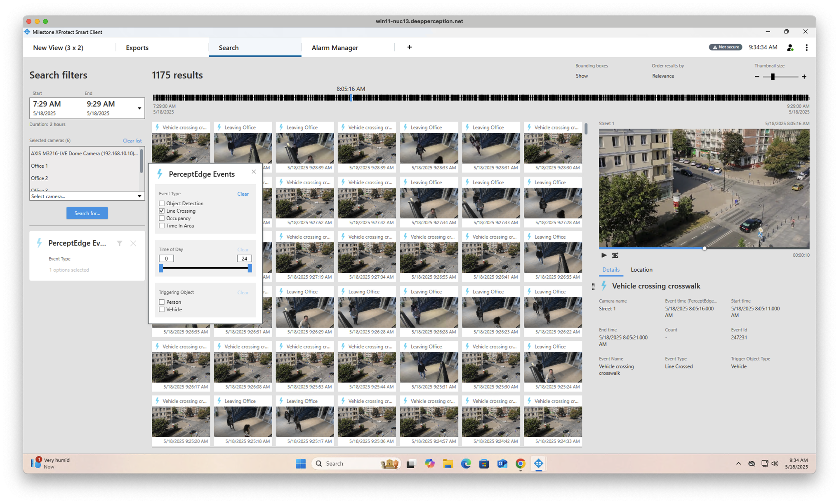Click the filter funnel icon on PerceptEdge card

[x=120, y=243]
